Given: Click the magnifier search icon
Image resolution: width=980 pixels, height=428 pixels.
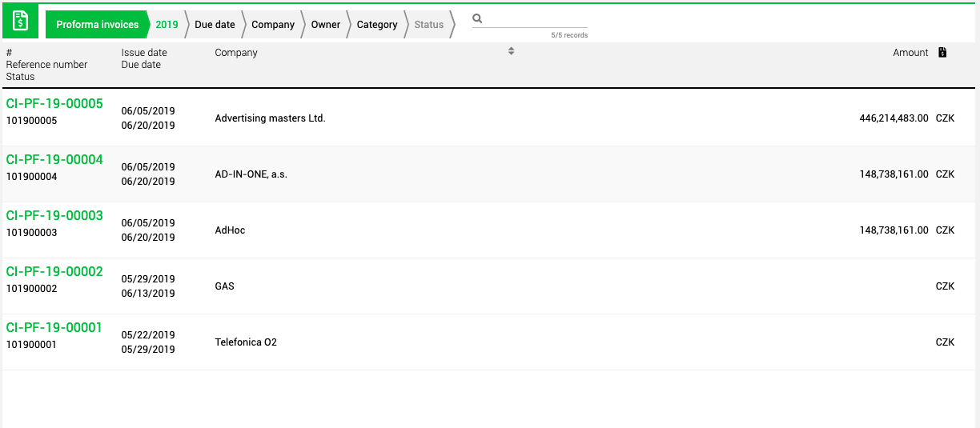Looking at the screenshot, I should pos(478,18).
